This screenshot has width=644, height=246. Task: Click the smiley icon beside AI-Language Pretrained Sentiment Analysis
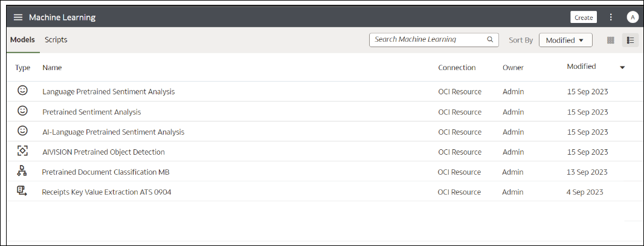(22, 131)
